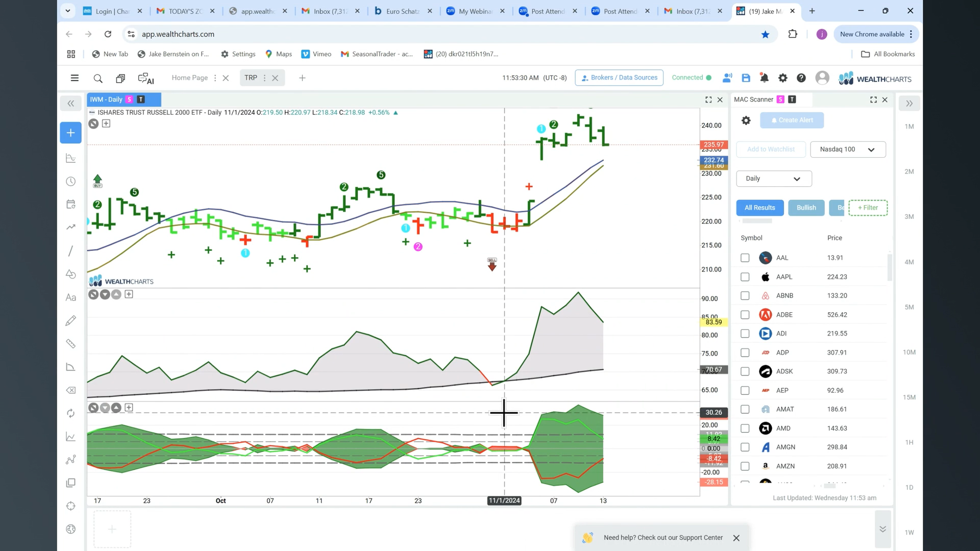
Task: Select the ruler measure tool
Action: pos(70,344)
